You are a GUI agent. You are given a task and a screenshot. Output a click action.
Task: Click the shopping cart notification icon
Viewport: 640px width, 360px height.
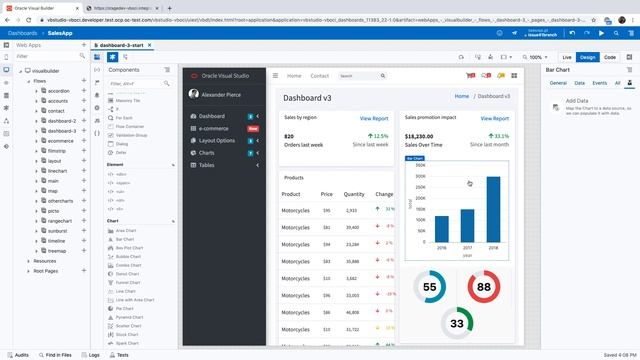471,76
